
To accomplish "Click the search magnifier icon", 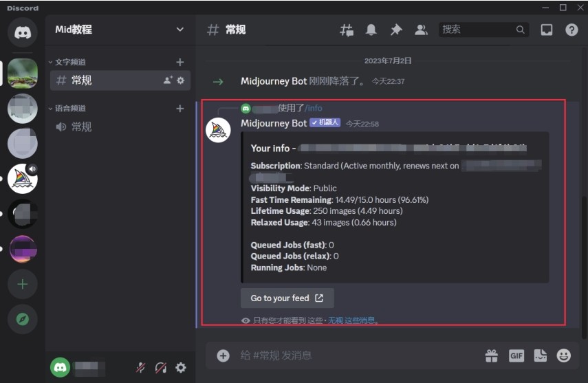I will pos(520,30).
